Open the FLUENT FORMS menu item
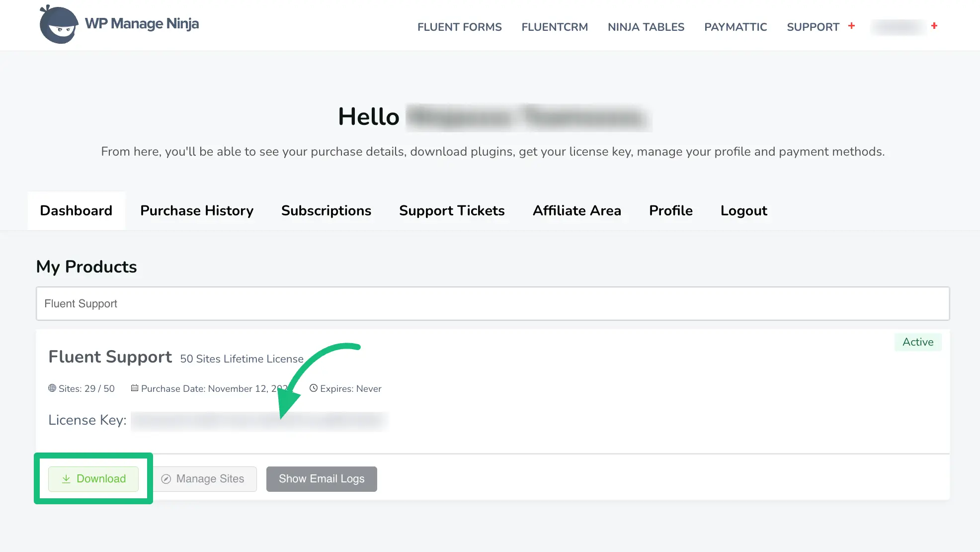This screenshot has width=980, height=552. [460, 27]
